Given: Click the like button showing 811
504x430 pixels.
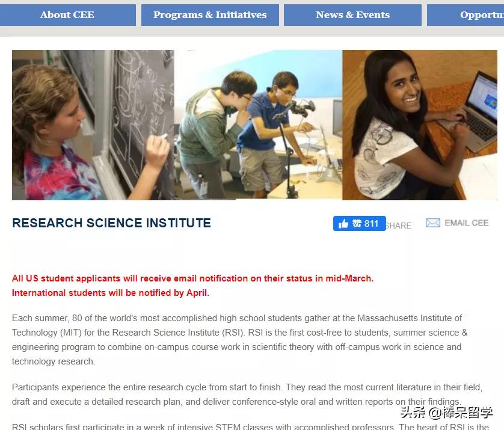Looking at the screenshot, I should (x=360, y=223).
